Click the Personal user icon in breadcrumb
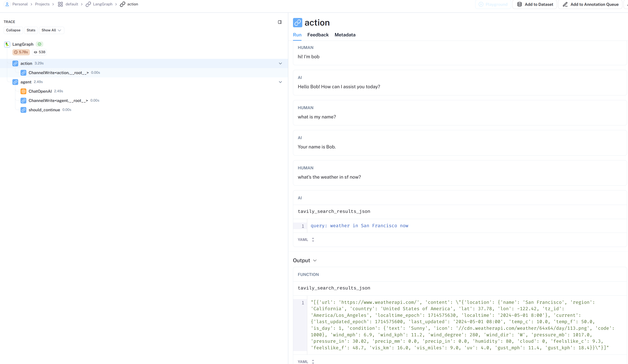This screenshot has height=364, width=628. tap(7, 4)
